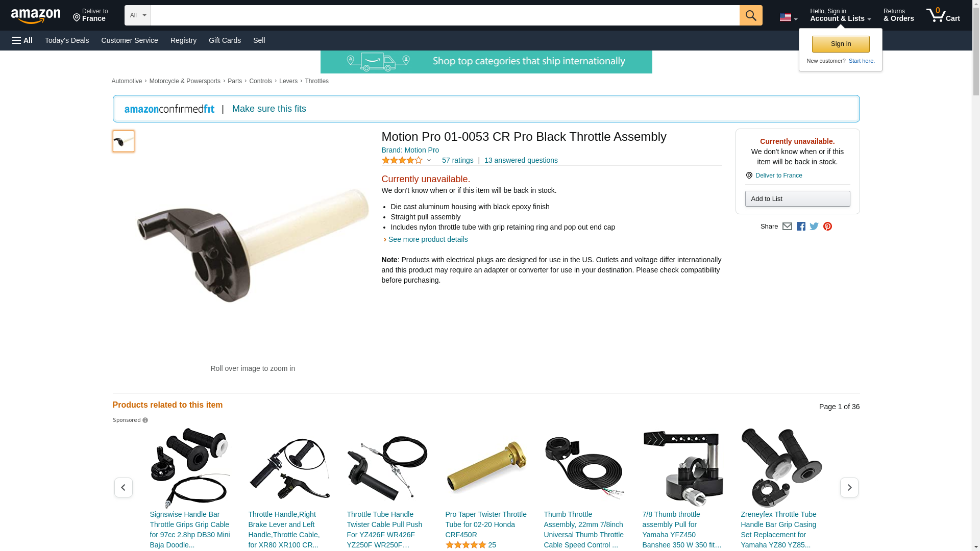Open 13 answered questions link

(x=521, y=160)
